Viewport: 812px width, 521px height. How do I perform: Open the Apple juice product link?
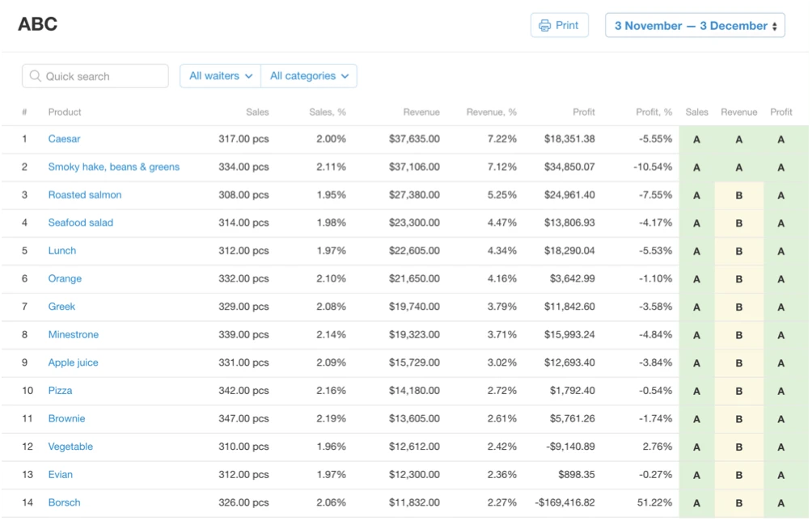[73, 362]
